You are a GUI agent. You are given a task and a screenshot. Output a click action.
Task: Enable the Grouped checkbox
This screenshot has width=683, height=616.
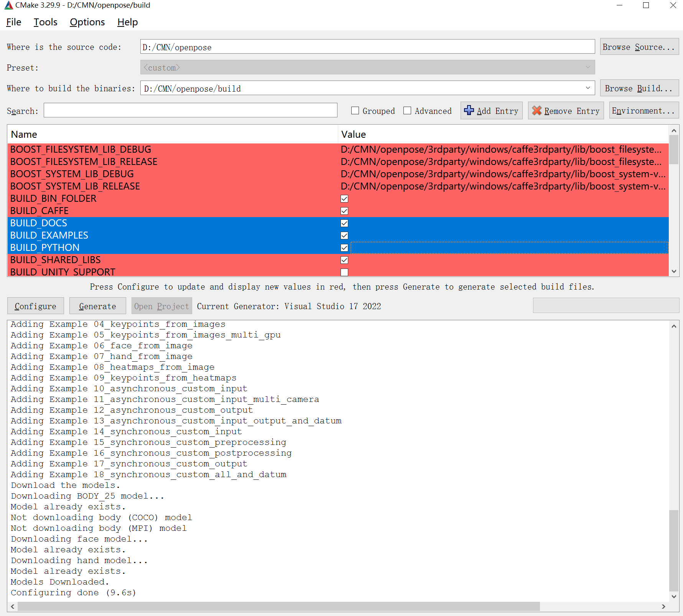[355, 110]
